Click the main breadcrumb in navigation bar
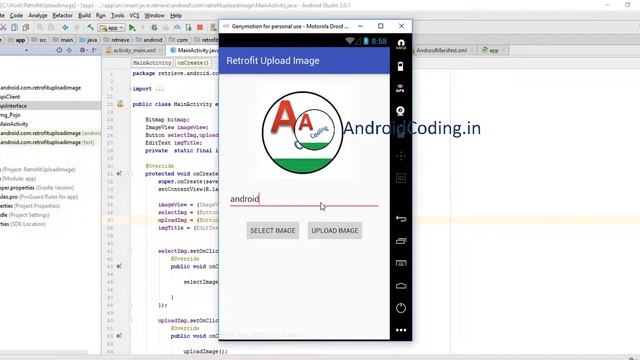Screen dimensions: 640x360 (63, 40)
